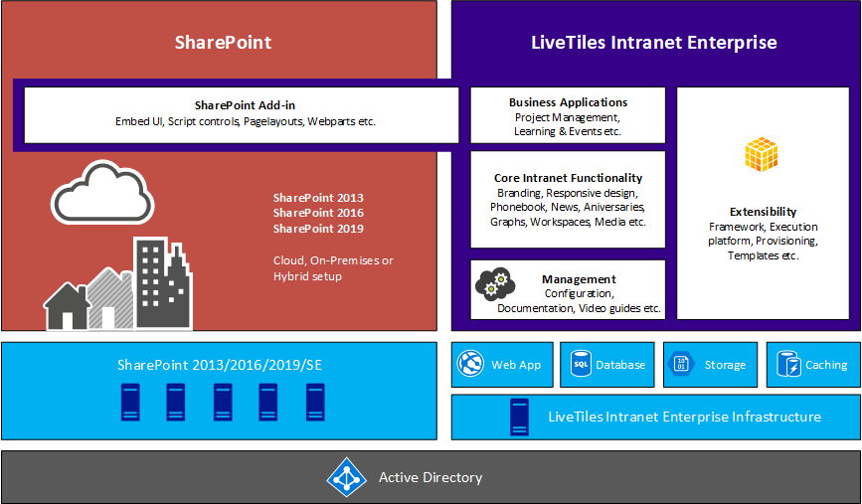This screenshot has width=862, height=504.
Task: Select the SharePoint title heading
Action: coord(223,43)
